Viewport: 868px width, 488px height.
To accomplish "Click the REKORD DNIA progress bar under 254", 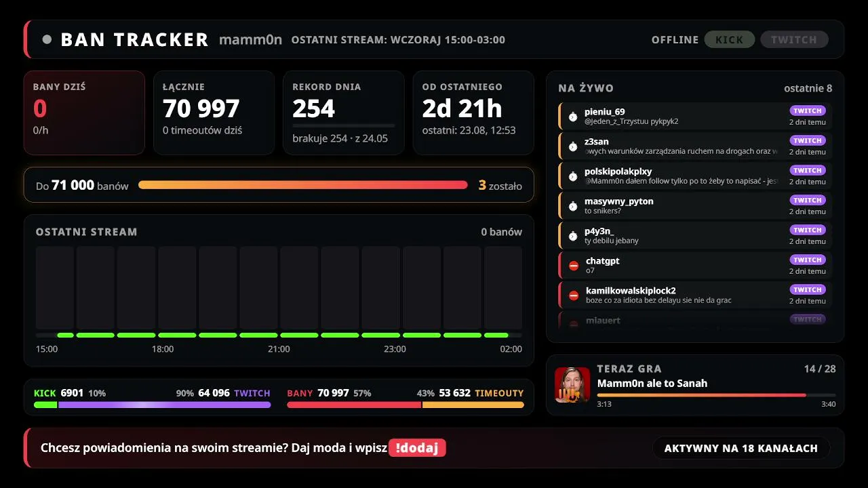I will coord(343,125).
